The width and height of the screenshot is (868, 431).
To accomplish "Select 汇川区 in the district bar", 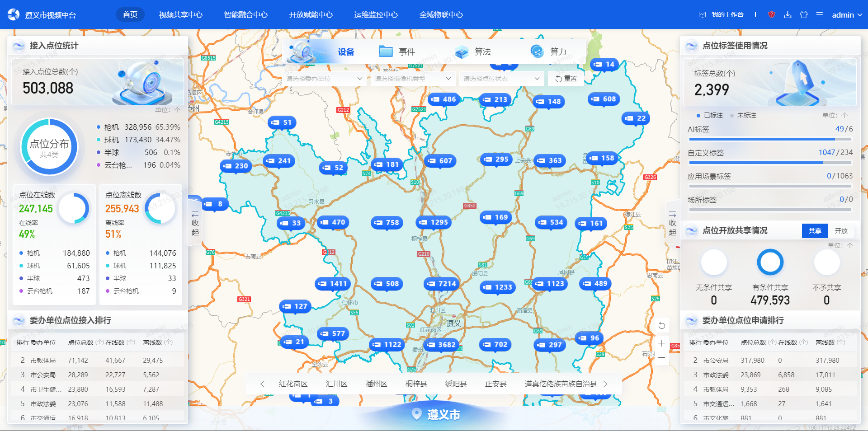I will coord(336,384).
